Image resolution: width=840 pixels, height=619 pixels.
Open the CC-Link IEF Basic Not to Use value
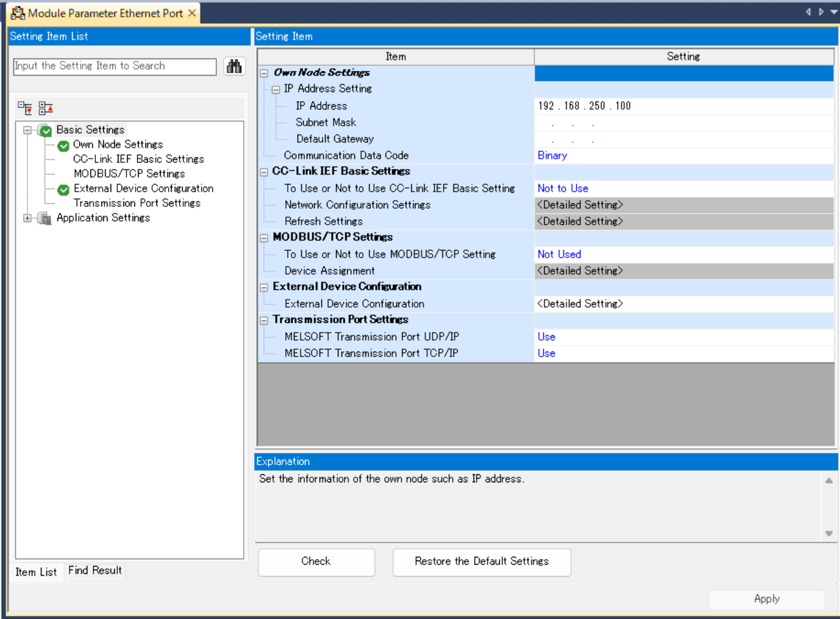coord(684,189)
